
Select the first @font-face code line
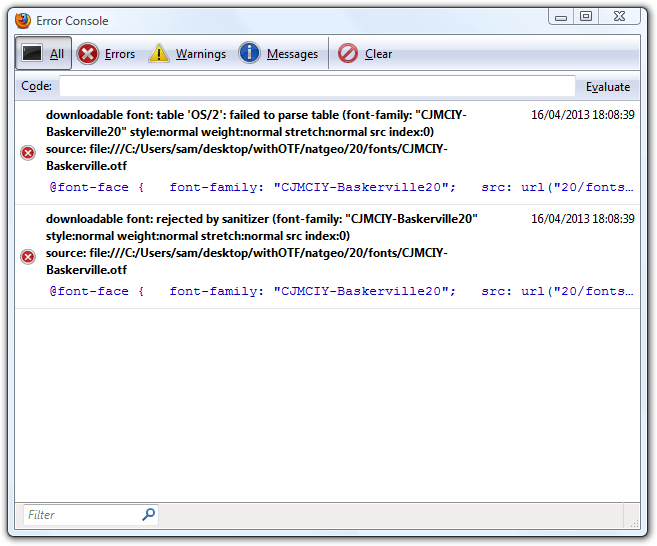click(x=340, y=187)
